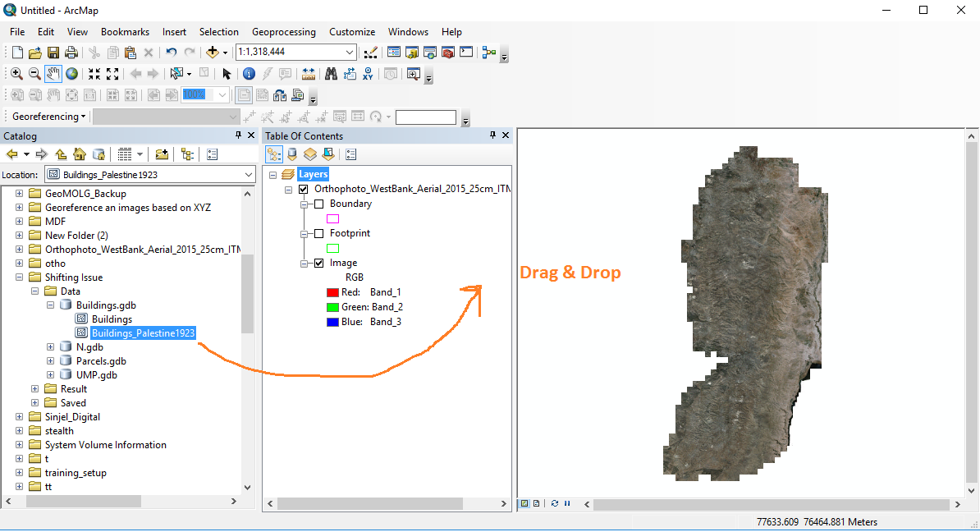This screenshot has height=532, width=980.
Task: Enable the Footprint layer checkbox
Action: click(x=319, y=233)
